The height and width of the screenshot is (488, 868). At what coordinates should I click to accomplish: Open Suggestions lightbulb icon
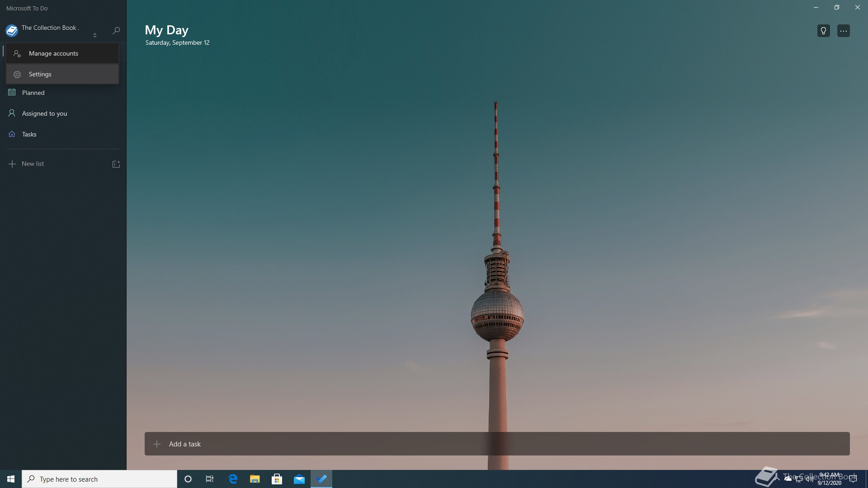point(824,31)
